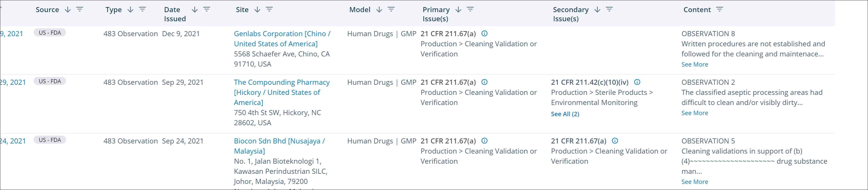Click the 5568 Schaefer Ave address text

pyautogui.click(x=282, y=59)
